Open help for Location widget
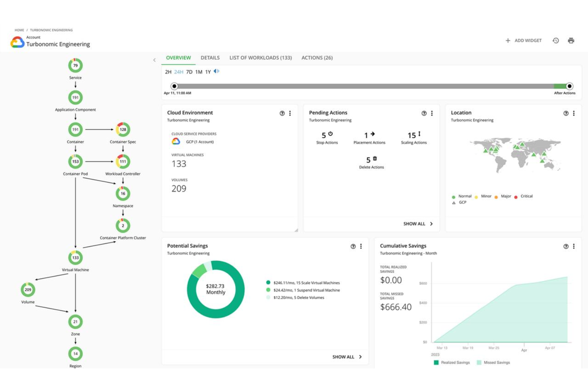Image resolution: width=588 pixels, height=392 pixels. 566,113
